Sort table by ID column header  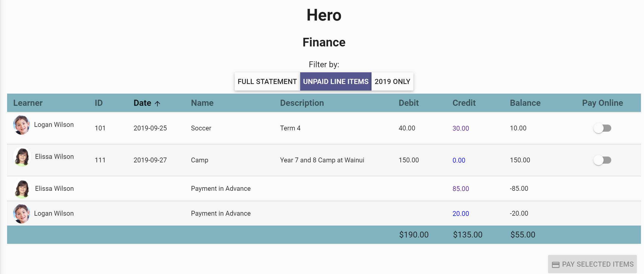[99, 103]
